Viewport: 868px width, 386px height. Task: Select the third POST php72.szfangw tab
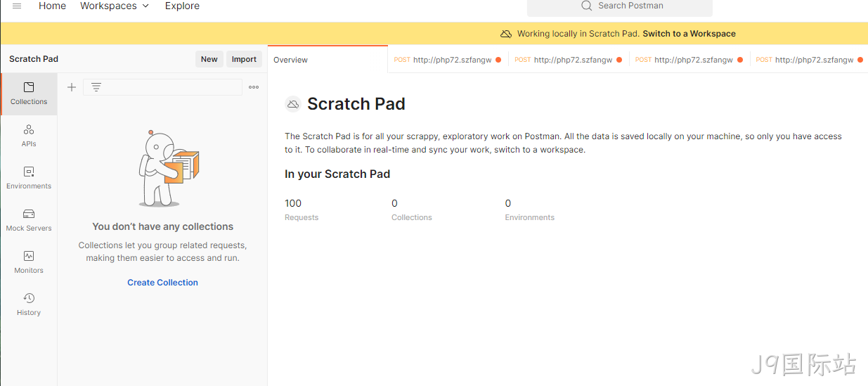[689, 60]
